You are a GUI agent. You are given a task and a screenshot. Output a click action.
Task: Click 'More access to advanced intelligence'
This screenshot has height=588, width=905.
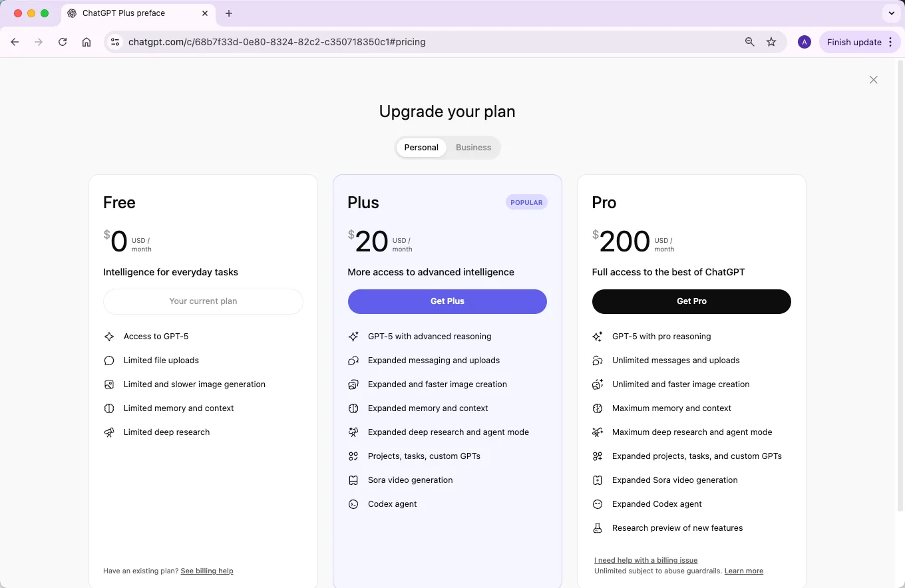point(431,272)
